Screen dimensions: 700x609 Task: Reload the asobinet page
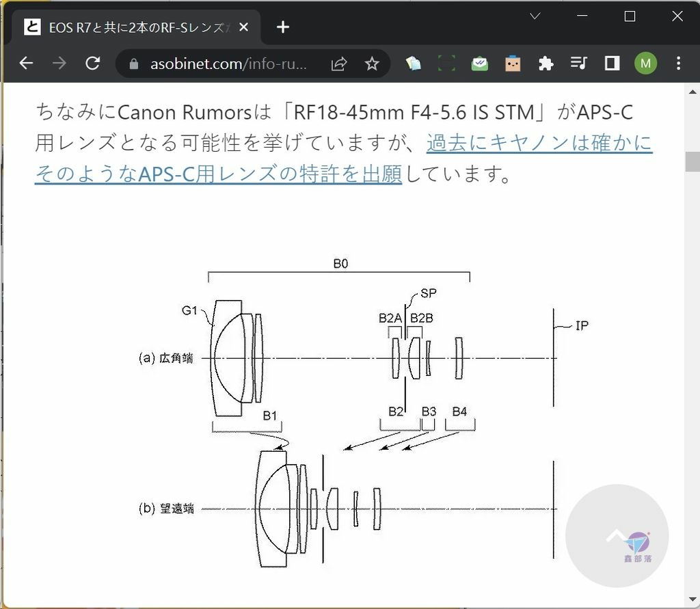pyautogui.click(x=92, y=64)
